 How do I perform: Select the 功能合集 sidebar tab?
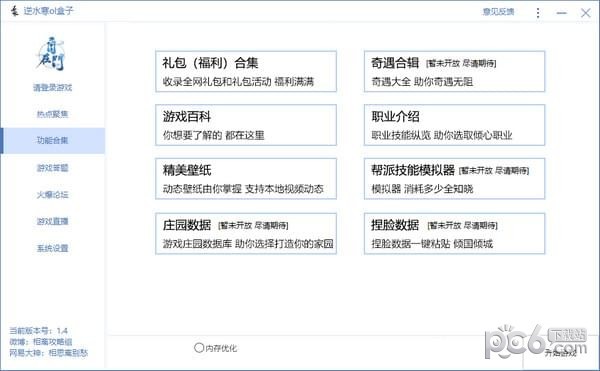pyautogui.click(x=53, y=141)
